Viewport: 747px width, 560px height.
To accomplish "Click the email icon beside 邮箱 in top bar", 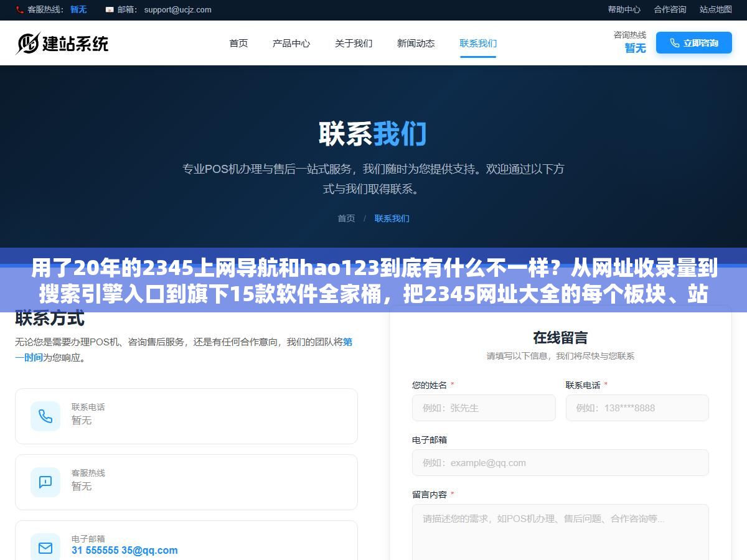I will [x=110, y=10].
